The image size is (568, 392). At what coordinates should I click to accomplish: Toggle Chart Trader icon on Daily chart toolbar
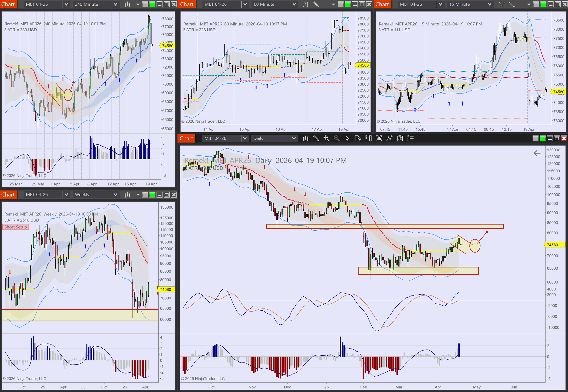click(x=368, y=138)
